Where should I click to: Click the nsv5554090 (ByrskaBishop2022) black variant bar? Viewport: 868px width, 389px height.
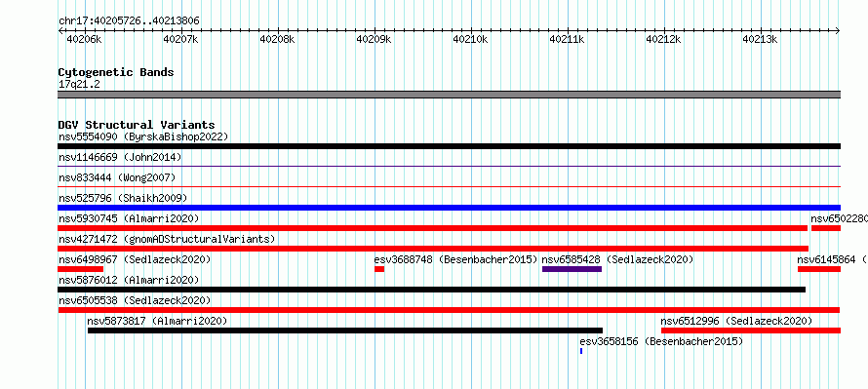[449, 146]
